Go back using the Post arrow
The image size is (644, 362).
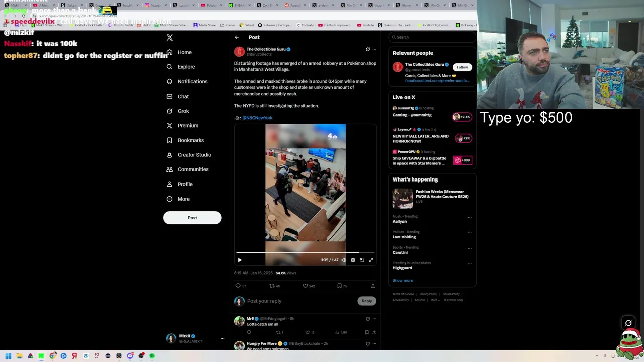click(237, 37)
